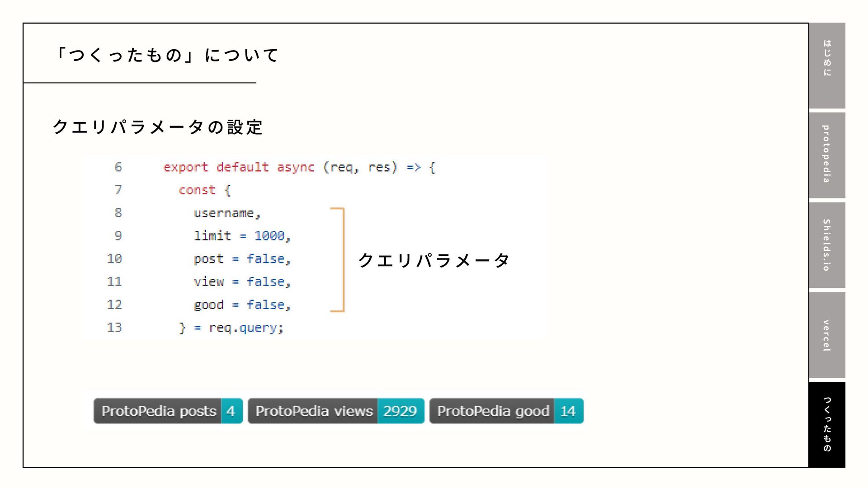This screenshot has height=488, width=868.
Task: Switch to the protopedia side tab
Action: tap(827, 155)
